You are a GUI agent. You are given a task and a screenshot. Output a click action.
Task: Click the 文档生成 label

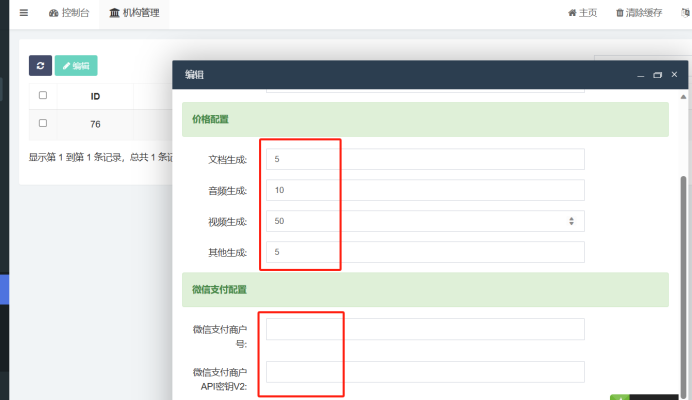228,160
